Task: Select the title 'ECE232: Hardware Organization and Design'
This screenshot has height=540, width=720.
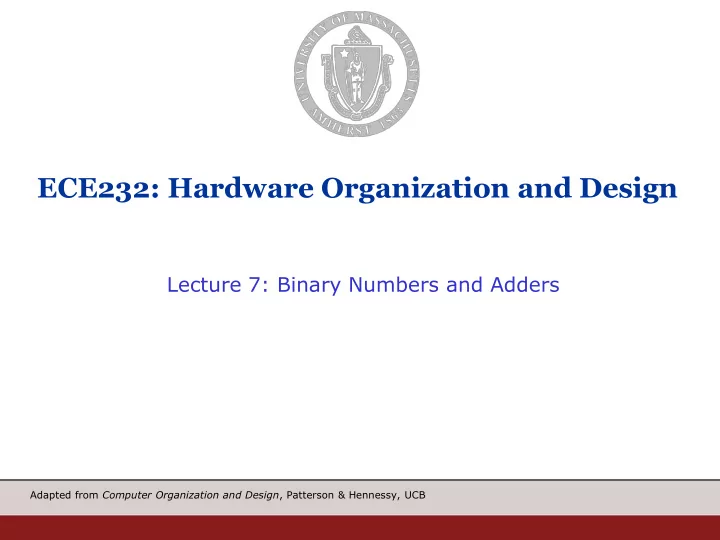Action: click(357, 188)
